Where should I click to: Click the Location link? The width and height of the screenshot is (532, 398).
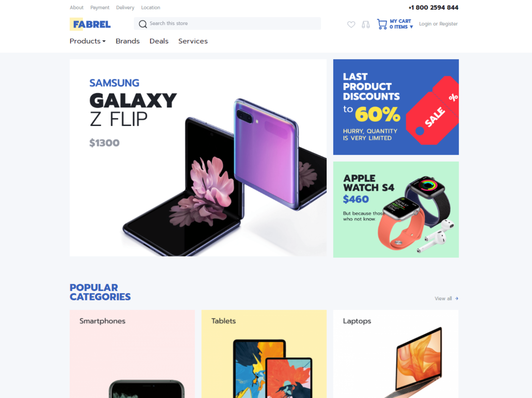(151, 8)
